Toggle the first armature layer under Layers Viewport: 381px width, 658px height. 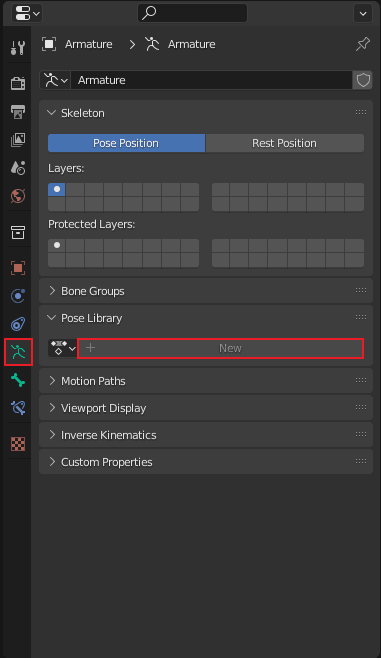point(57,189)
